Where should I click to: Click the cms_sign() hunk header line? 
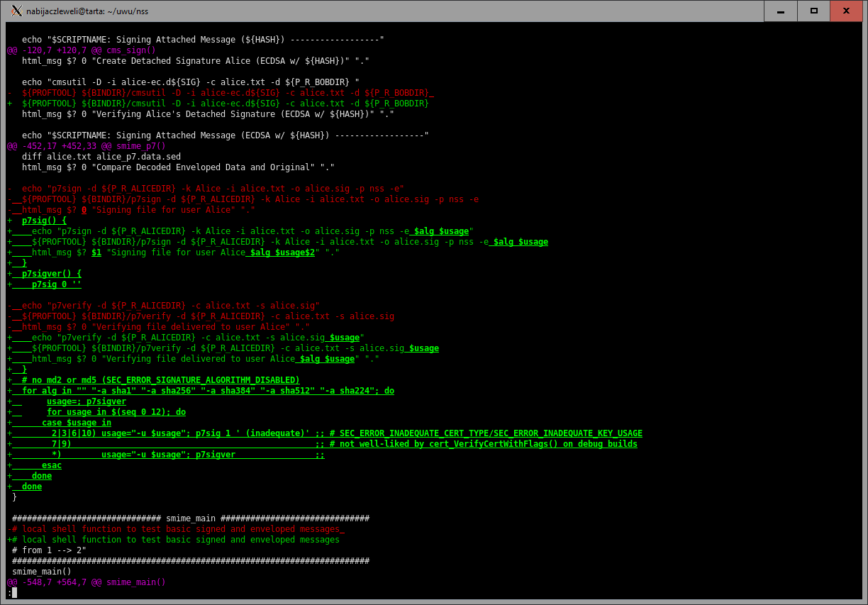click(x=82, y=50)
